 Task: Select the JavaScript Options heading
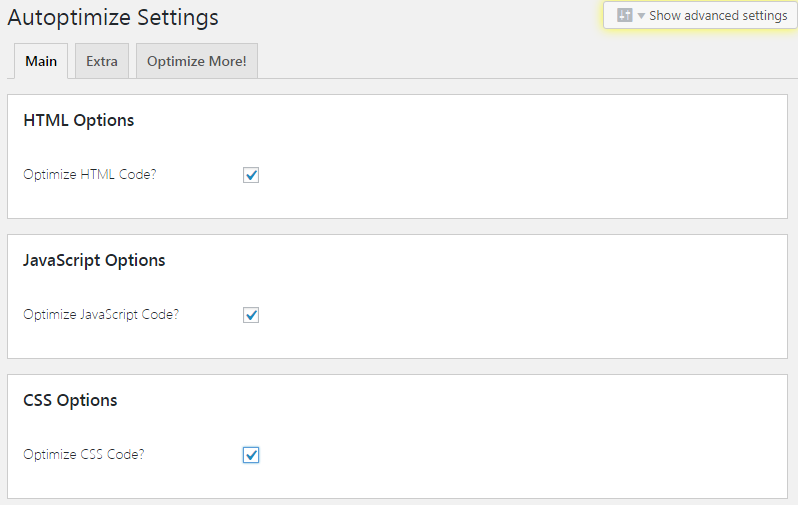pos(94,260)
